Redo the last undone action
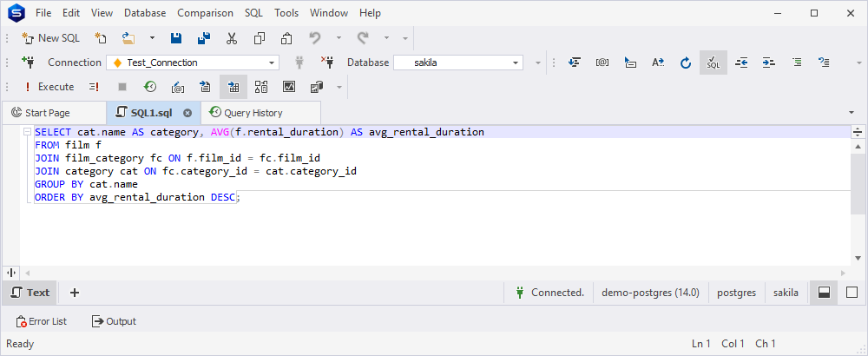868x356 pixels. click(363, 38)
